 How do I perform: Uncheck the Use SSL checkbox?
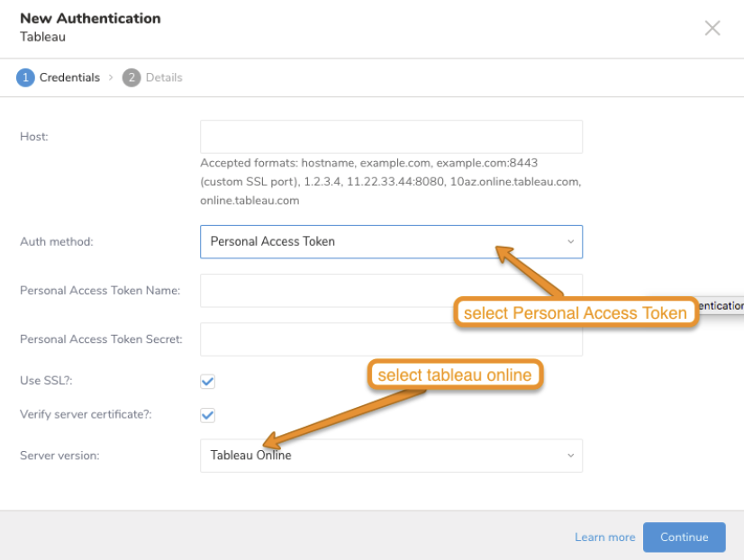[208, 381]
